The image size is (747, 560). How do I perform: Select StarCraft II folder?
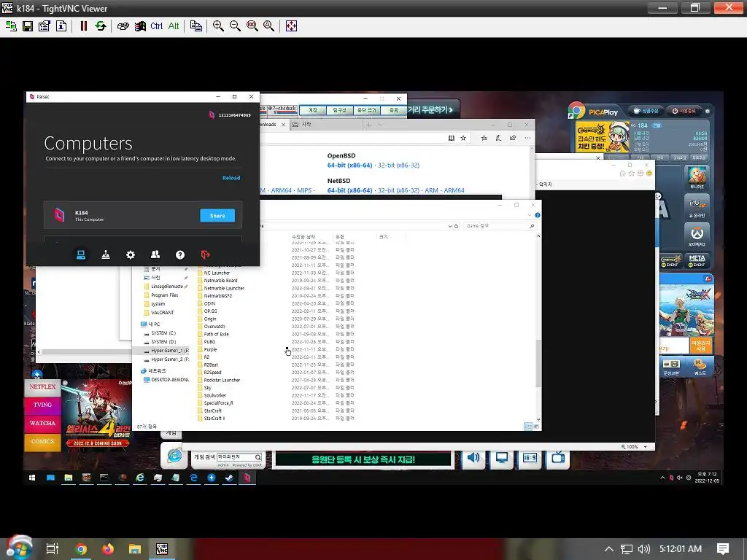click(x=214, y=418)
